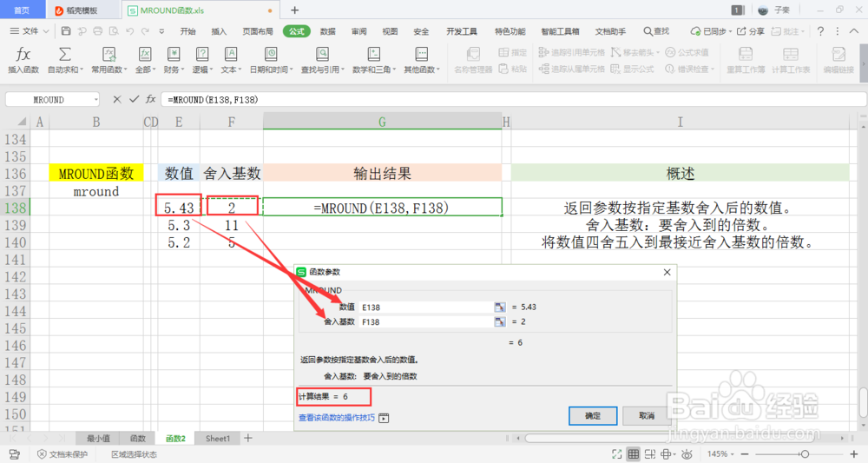The height and width of the screenshot is (463, 868).
Task: Switch to the Sheet1 sheet tab
Action: click(x=218, y=438)
